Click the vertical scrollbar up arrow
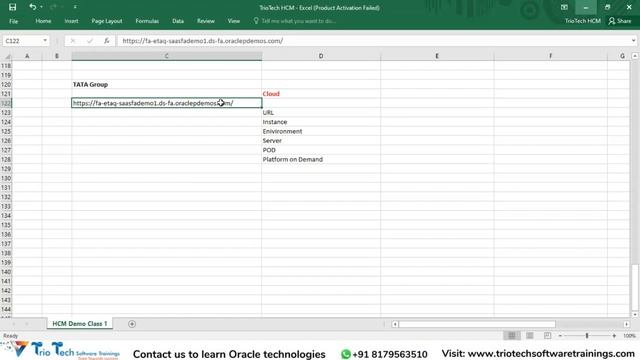 (635, 56)
